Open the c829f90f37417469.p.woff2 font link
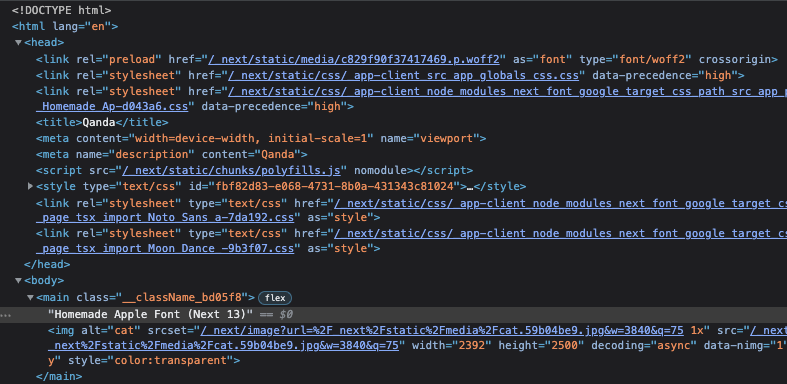 354,60
